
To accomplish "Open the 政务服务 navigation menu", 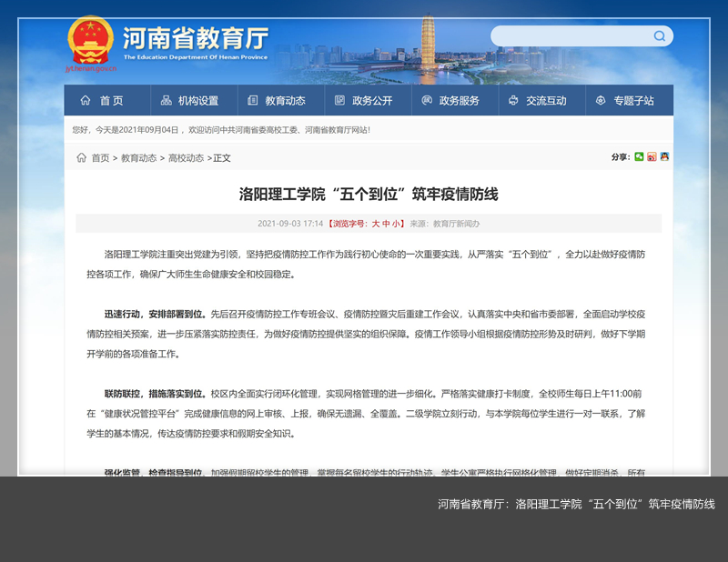I will [450, 100].
